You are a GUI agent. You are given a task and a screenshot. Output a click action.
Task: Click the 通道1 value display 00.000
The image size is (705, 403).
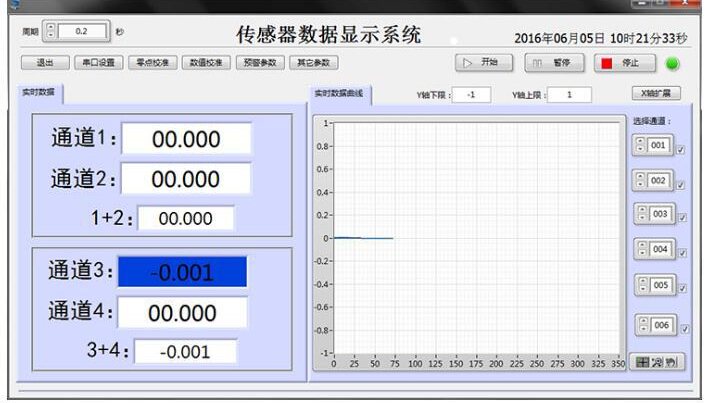click(x=186, y=139)
